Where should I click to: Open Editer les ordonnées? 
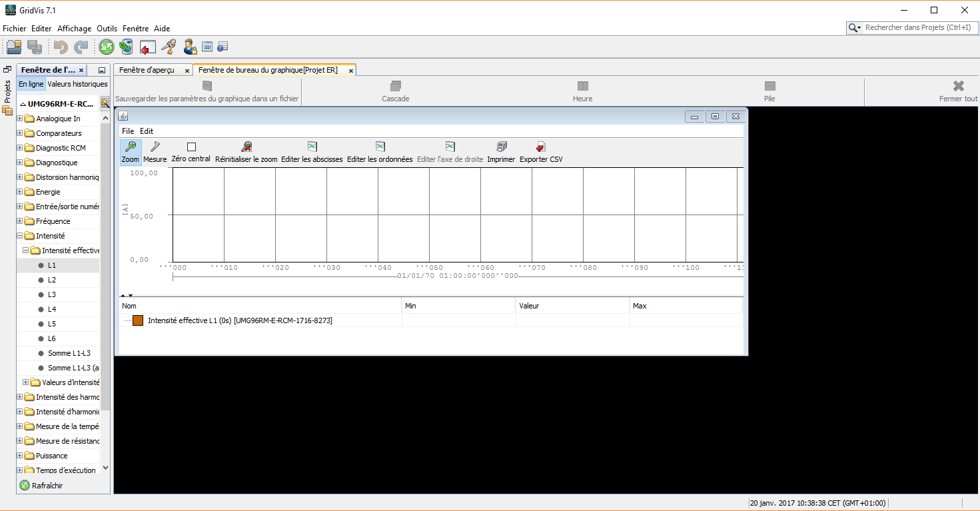(380, 147)
